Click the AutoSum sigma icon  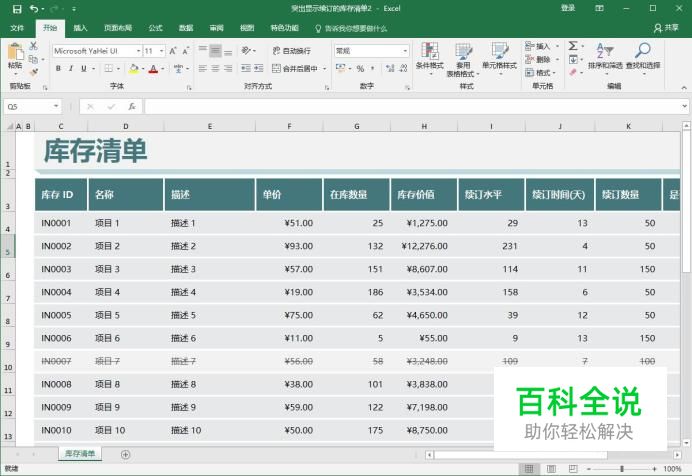573,46
